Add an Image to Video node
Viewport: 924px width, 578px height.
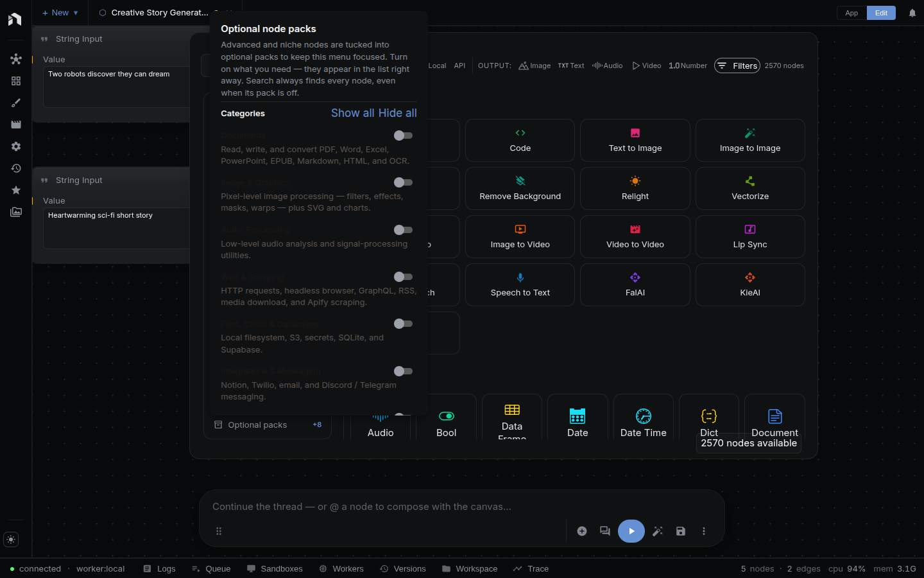pyautogui.click(x=520, y=236)
